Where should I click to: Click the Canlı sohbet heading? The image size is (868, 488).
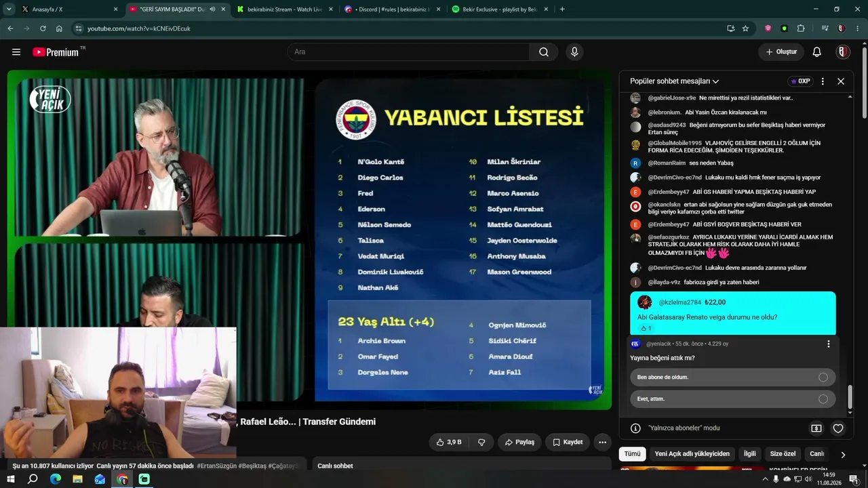click(335, 466)
